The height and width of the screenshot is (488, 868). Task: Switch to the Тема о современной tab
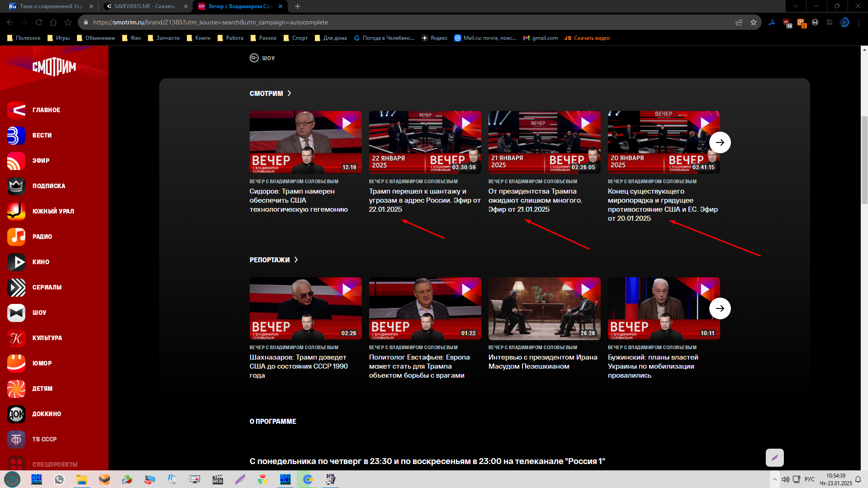point(51,6)
